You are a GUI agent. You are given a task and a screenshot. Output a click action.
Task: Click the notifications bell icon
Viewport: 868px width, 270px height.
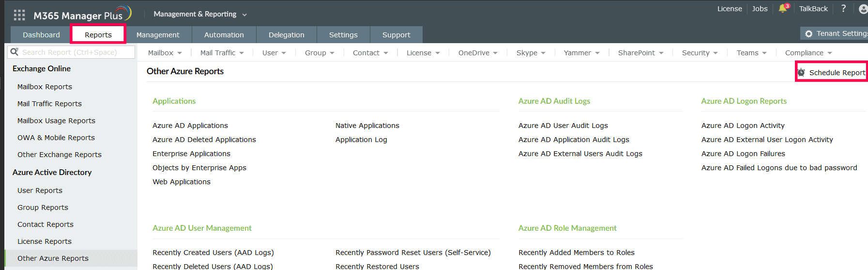click(783, 9)
